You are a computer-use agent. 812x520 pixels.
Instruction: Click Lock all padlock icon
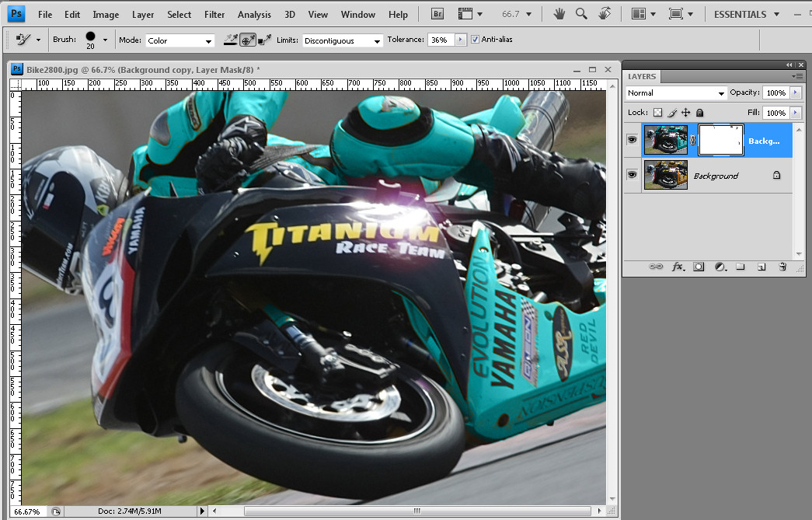[699, 113]
